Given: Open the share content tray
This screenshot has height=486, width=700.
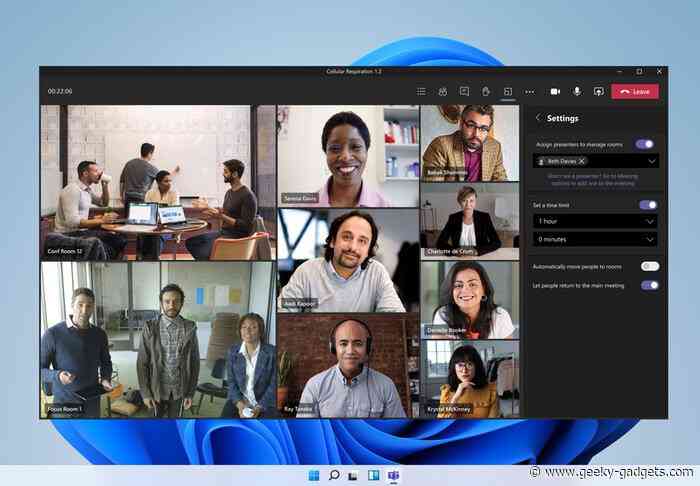Looking at the screenshot, I should click(599, 91).
